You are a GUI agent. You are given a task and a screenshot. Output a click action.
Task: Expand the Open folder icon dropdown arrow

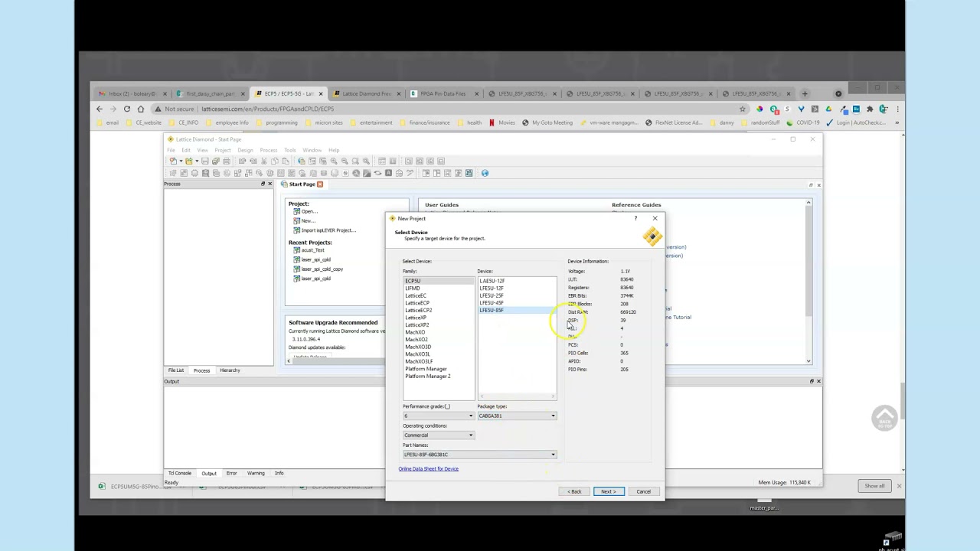pyautogui.click(x=197, y=161)
